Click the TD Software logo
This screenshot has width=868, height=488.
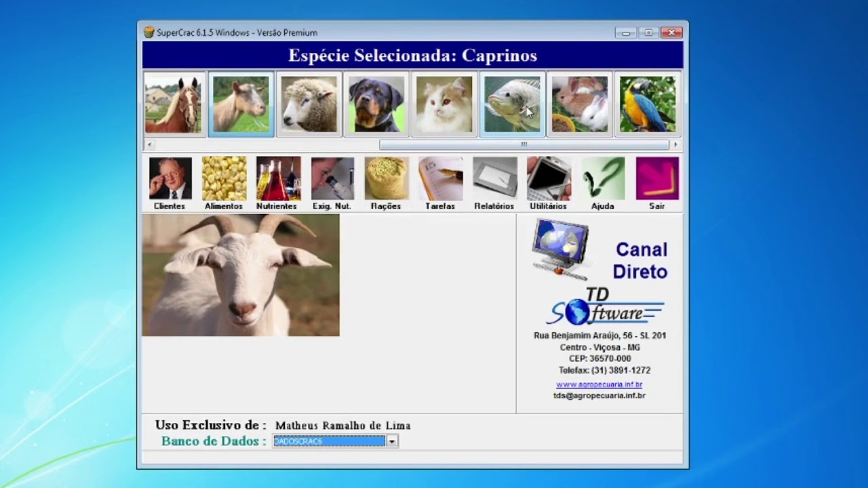click(x=605, y=306)
